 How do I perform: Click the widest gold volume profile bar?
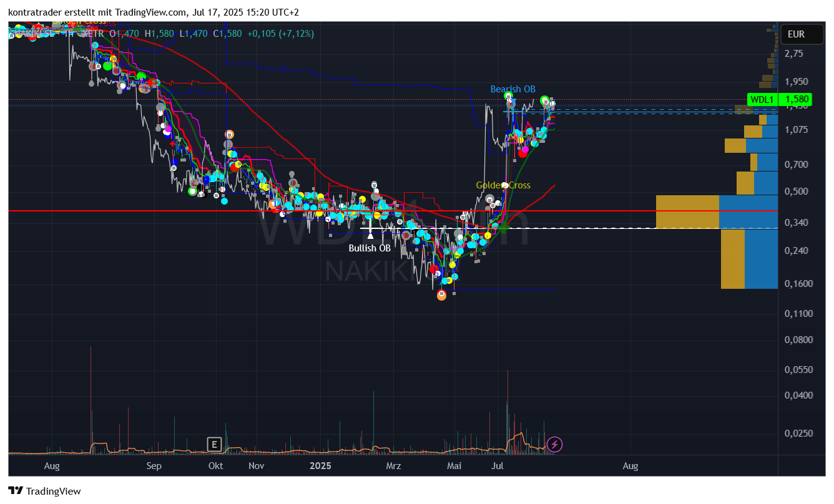coord(687,211)
